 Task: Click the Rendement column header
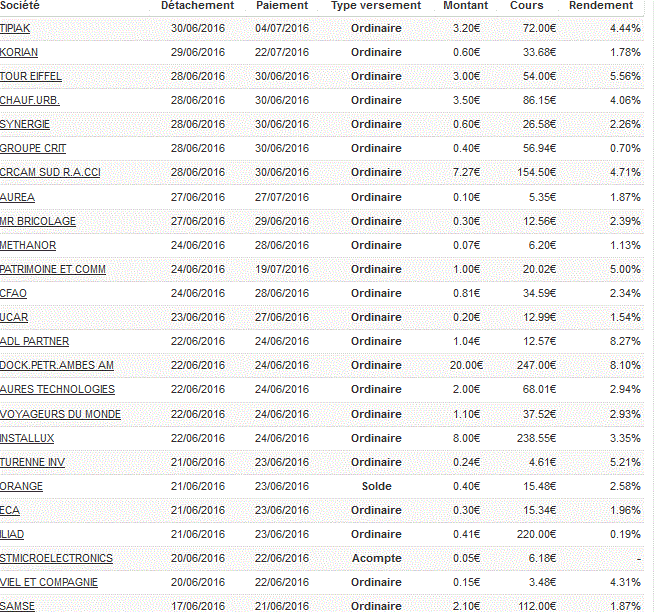(x=601, y=5)
